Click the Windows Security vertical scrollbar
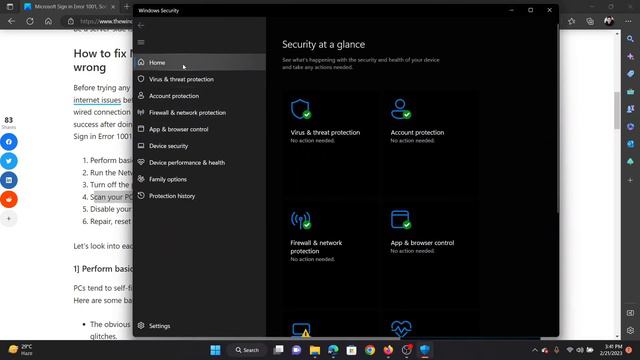Image resolution: width=640 pixels, height=360 pixels. [x=557, y=118]
